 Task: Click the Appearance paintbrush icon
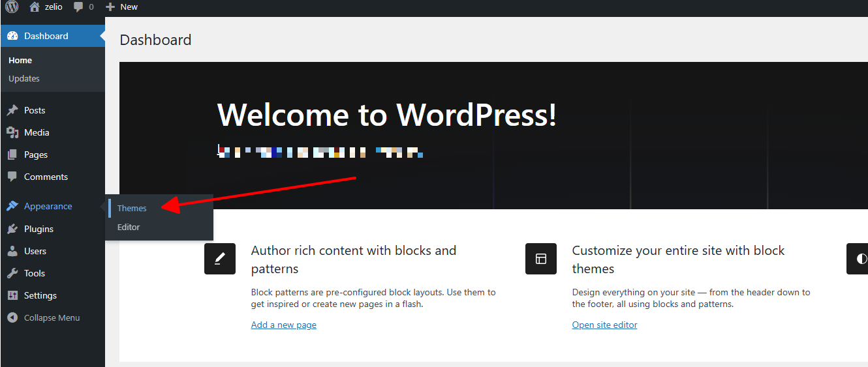click(x=12, y=206)
